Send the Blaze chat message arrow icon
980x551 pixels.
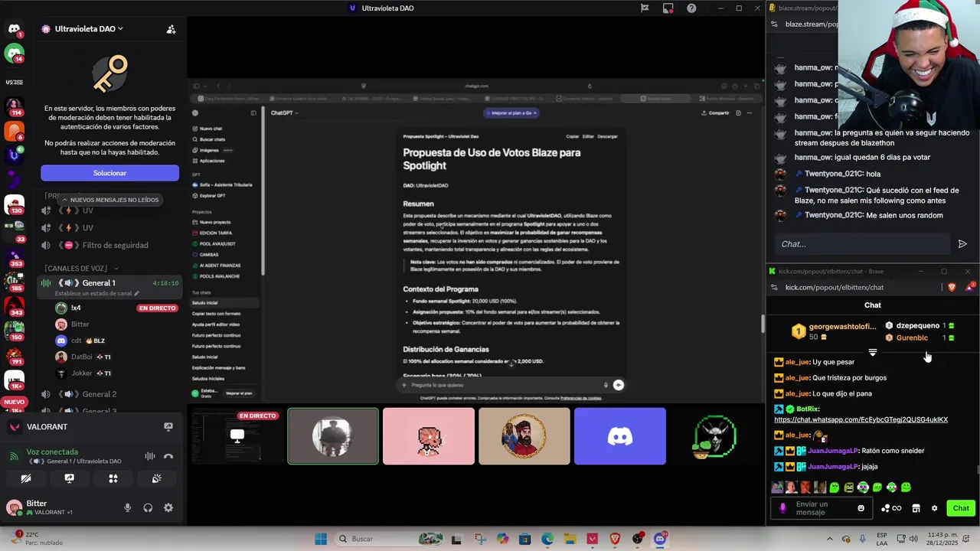point(962,244)
